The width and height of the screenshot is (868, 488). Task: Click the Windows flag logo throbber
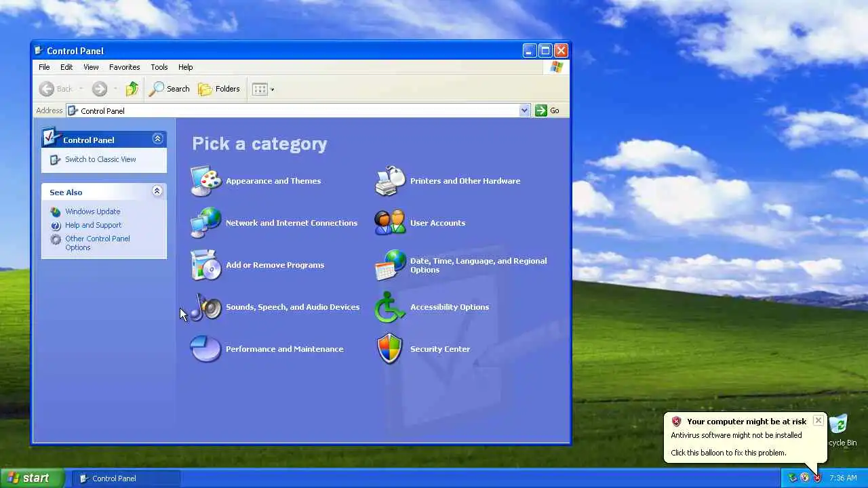557,67
